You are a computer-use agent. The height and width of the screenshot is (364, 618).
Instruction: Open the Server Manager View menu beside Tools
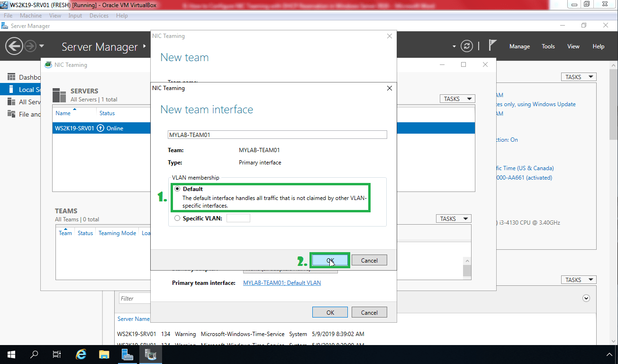point(573,46)
